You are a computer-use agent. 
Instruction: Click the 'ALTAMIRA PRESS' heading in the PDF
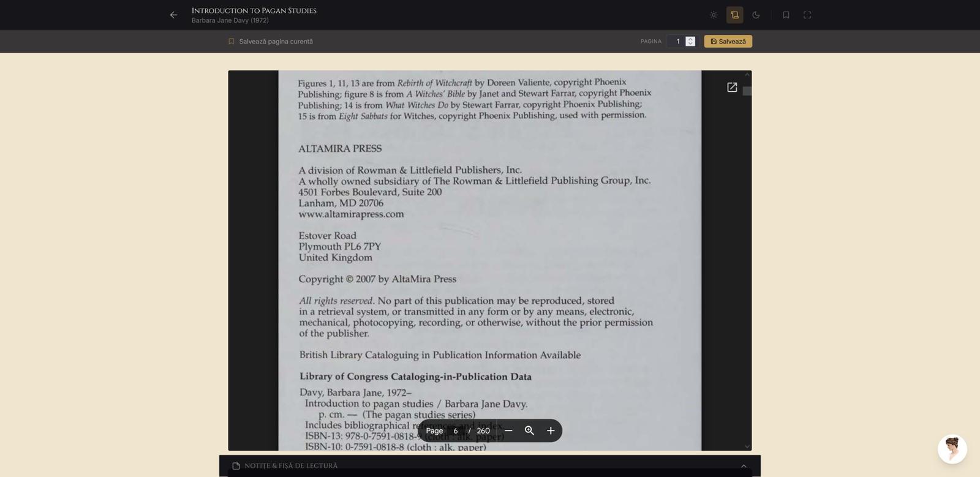point(340,149)
